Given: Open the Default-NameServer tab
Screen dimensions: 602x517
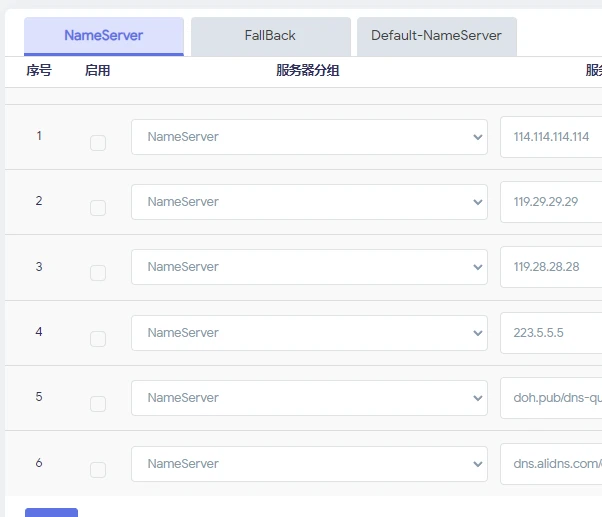Looking at the screenshot, I should [437, 36].
